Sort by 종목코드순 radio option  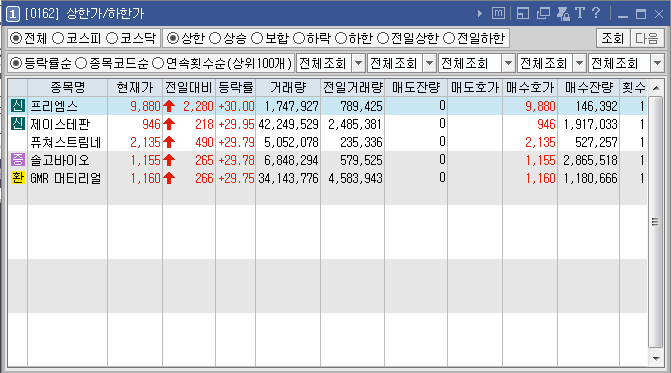(81, 64)
